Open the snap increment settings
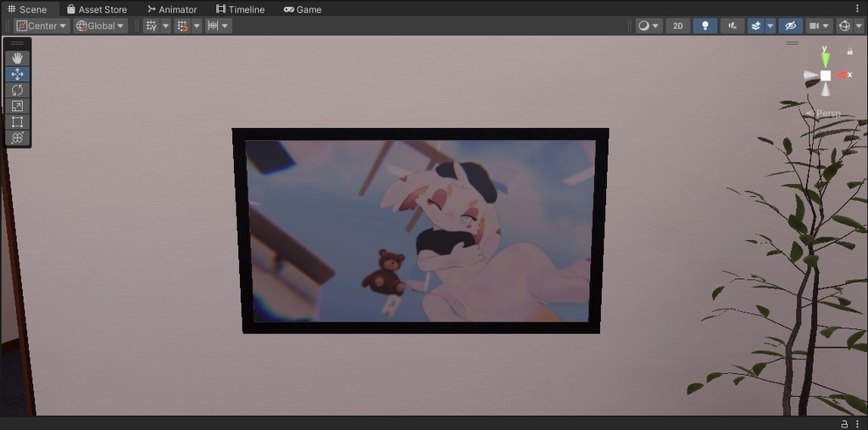868x430 pixels. 218,25
